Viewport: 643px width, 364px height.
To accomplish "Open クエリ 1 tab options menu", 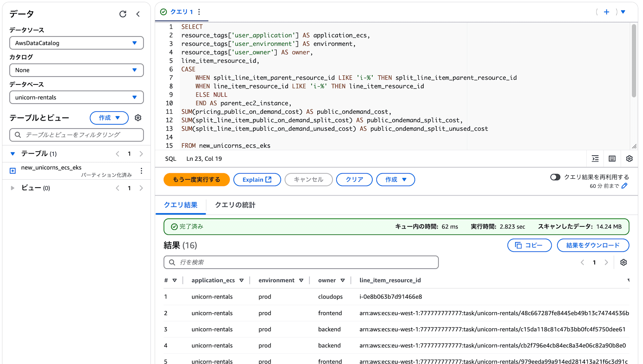I will coord(199,12).
